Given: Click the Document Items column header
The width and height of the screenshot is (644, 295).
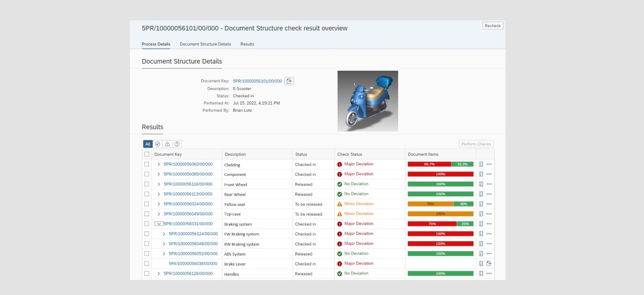Looking at the screenshot, I should (x=423, y=154).
